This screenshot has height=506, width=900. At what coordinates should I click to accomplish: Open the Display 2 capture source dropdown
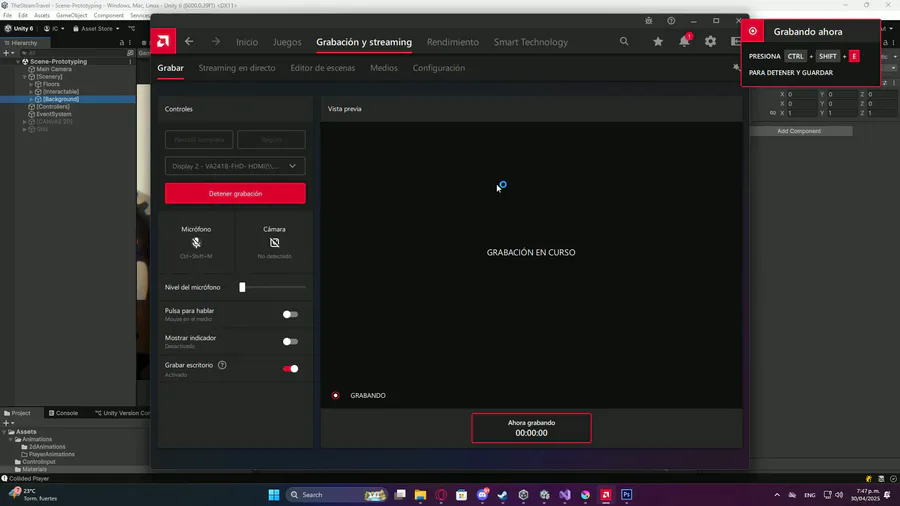point(235,166)
